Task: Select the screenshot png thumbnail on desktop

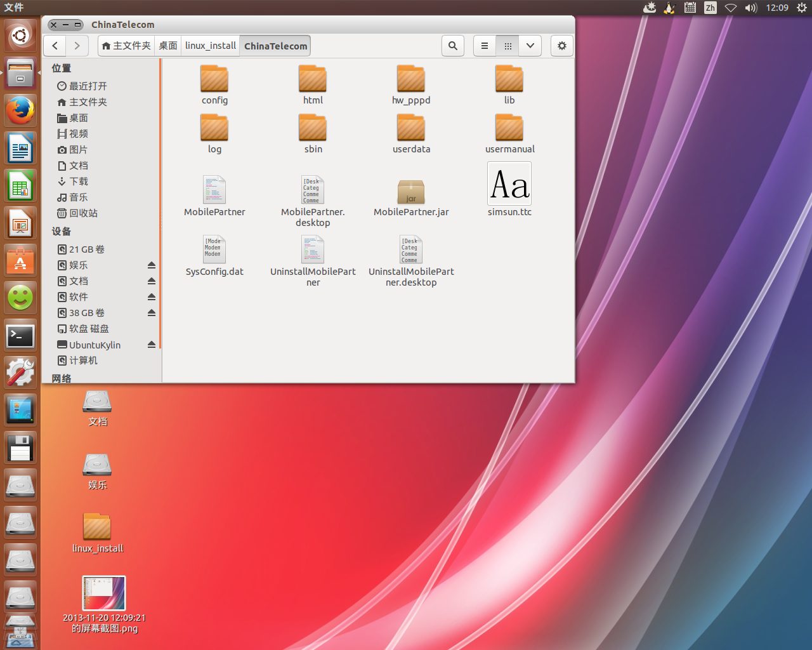Action: [104, 604]
